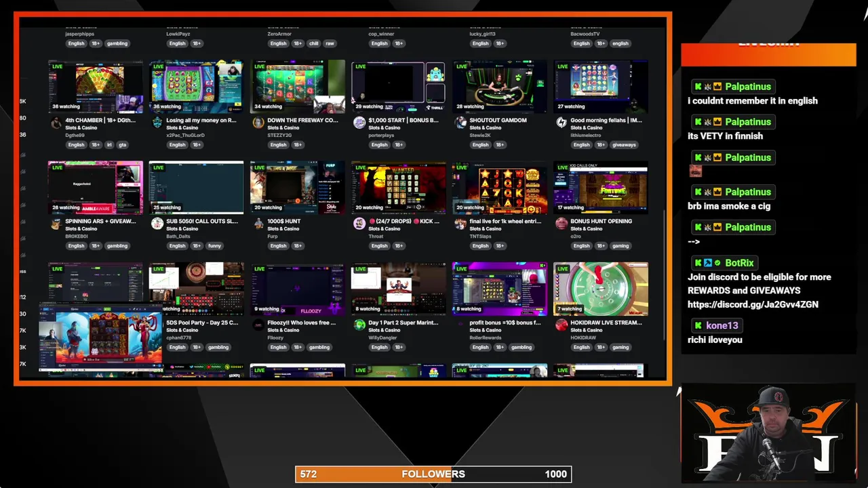Click the 'chill' tag under ZeroArmor

(x=313, y=43)
